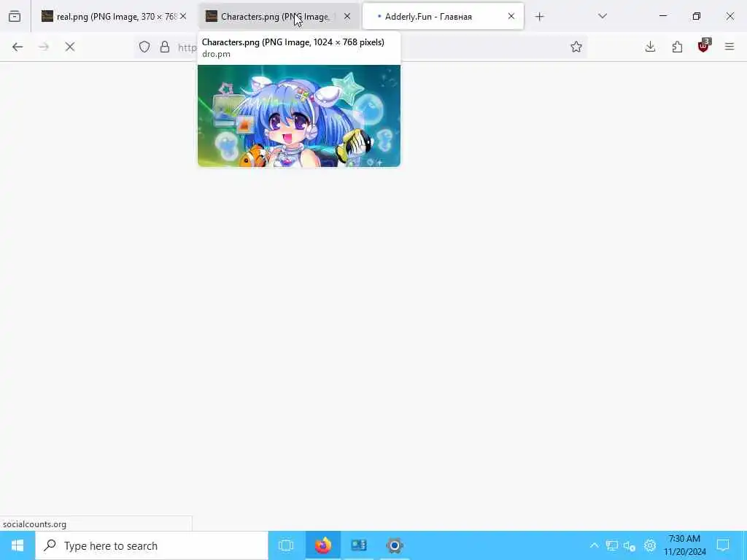Close the Adderly.Fun tab
747x560 pixels.
pyautogui.click(x=511, y=17)
